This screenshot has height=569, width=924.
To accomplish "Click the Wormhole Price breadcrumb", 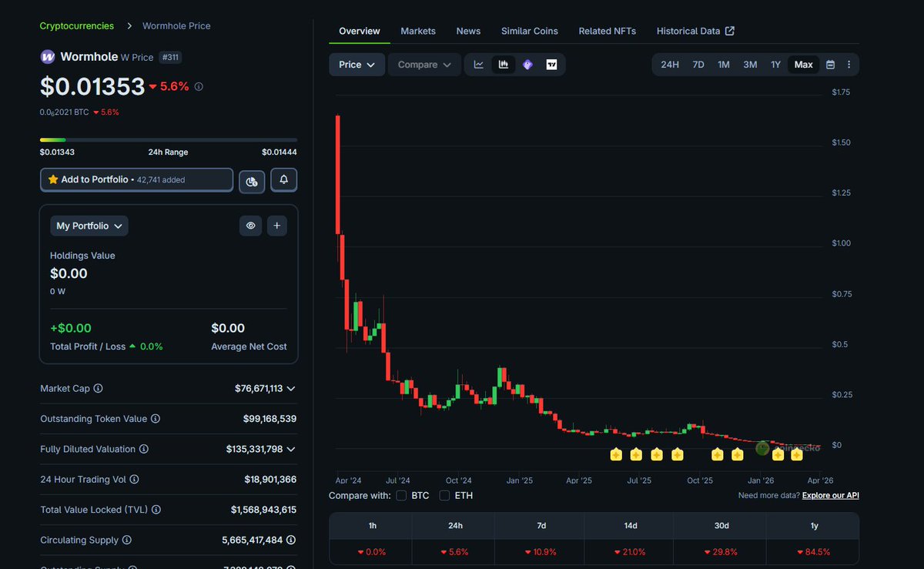I will [x=176, y=25].
